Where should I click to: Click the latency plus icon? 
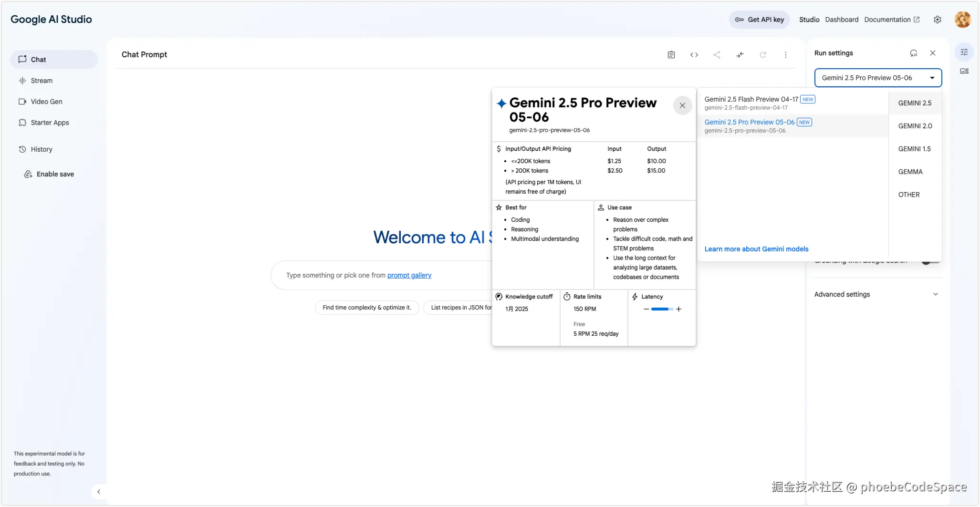[x=679, y=309]
